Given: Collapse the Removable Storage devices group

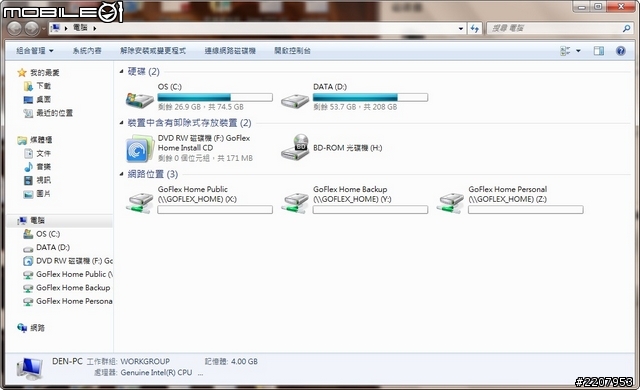Looking at the screenshot, I should click(121, 123).
